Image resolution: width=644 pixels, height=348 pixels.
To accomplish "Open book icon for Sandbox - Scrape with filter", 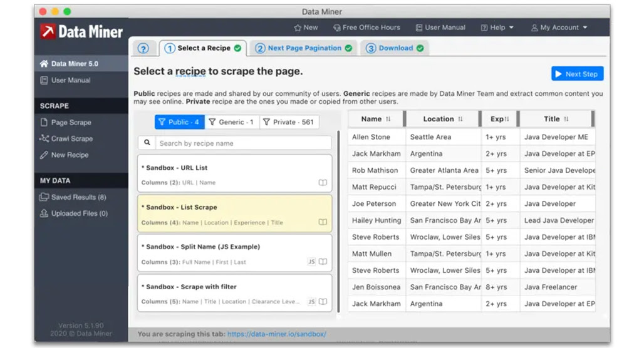I will [x=323, y=302].
